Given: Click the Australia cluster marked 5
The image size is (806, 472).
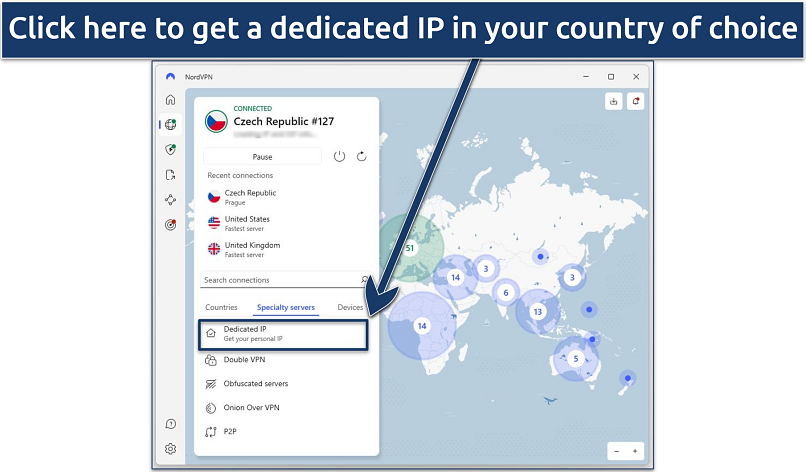Looking at the screenshot, I should [x=576, y=358].
